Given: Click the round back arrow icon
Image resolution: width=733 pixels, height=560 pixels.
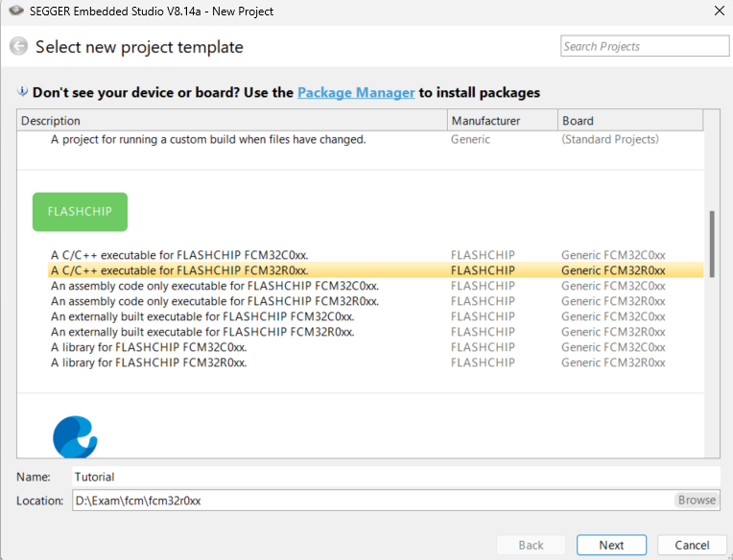Looking at the screenshot, I should (x=18, y=46).
